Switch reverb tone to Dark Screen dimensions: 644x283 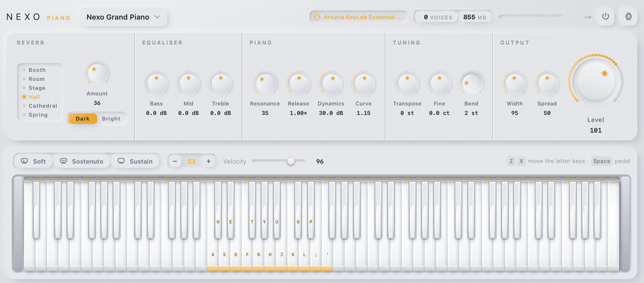pos(83,119)
